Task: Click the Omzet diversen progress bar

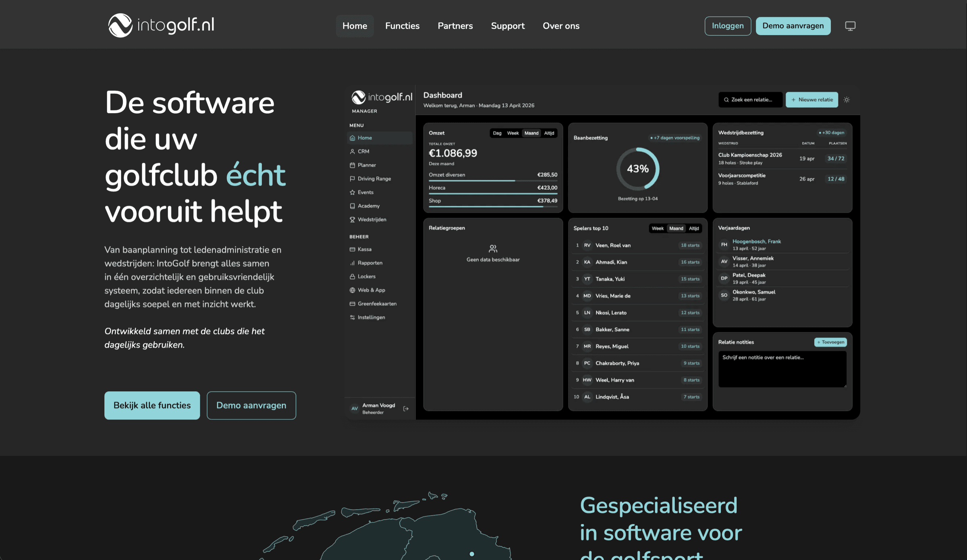Action: (493, 181)
